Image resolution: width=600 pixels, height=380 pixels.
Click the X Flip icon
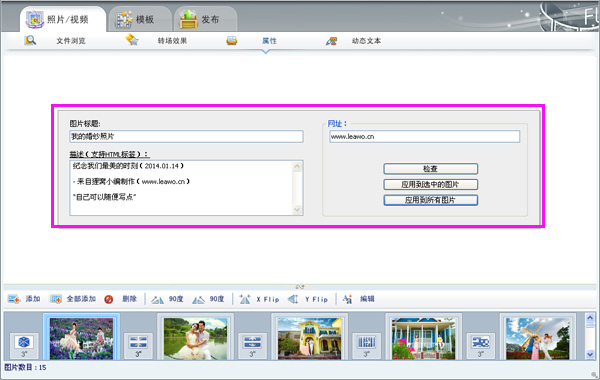point(245,299)
